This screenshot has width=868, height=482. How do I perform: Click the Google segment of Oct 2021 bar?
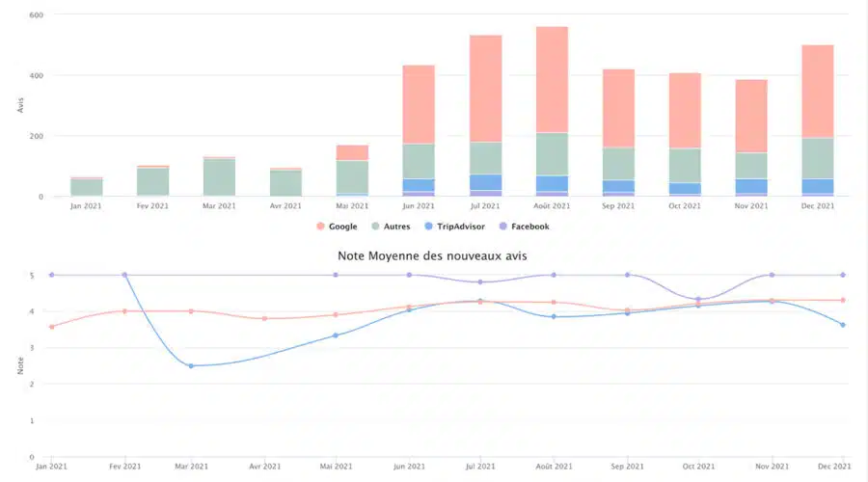[685, 111]
